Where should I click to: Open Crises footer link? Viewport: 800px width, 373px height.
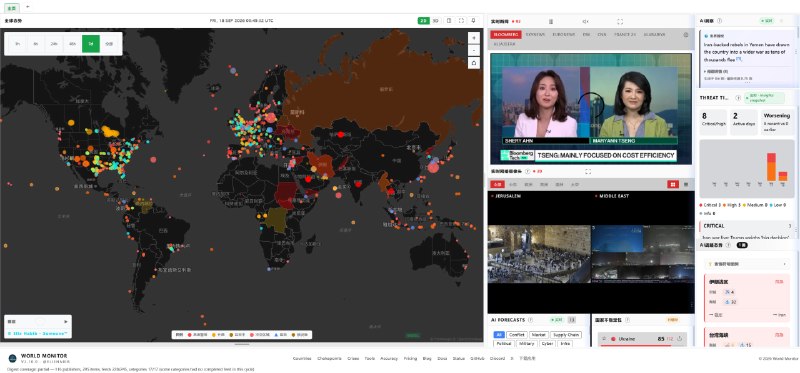pyautogui.click(x=353, y=359)
